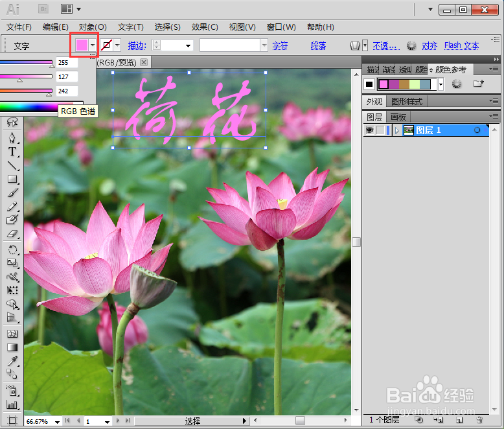Open the 效果(C) menu

click(x=205, y=27)
